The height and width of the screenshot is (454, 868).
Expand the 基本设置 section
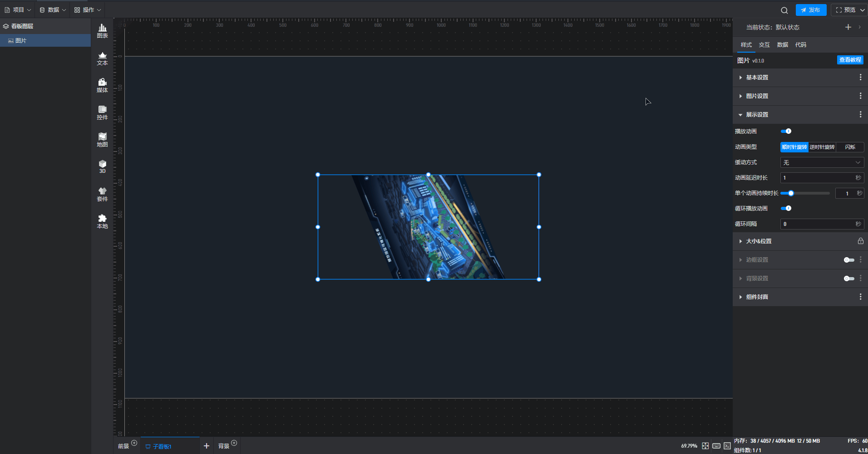click(757, 78)
